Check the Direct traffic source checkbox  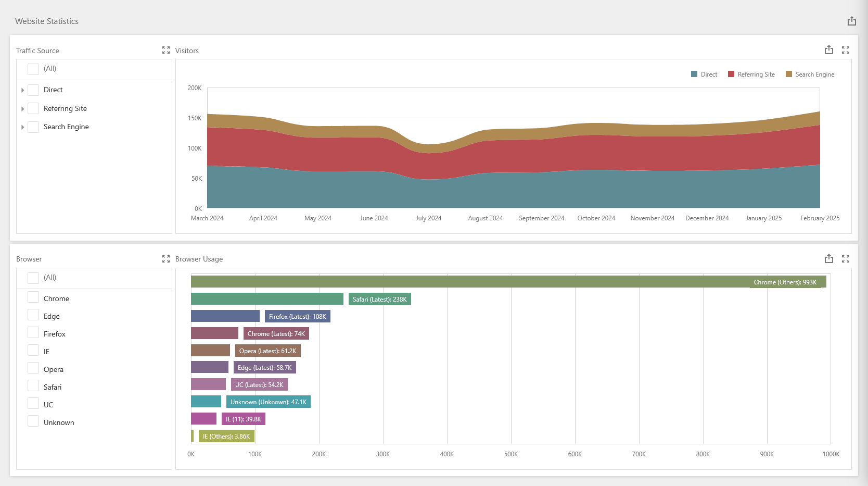(x=33, y=90)
